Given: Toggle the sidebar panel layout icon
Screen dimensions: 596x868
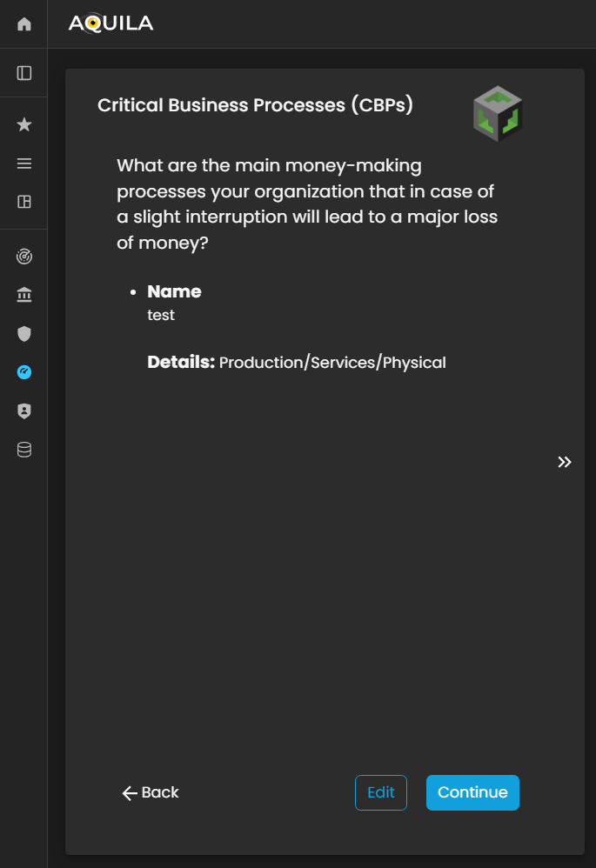Looking at the screenshot, I should click(x=24, y=73).
